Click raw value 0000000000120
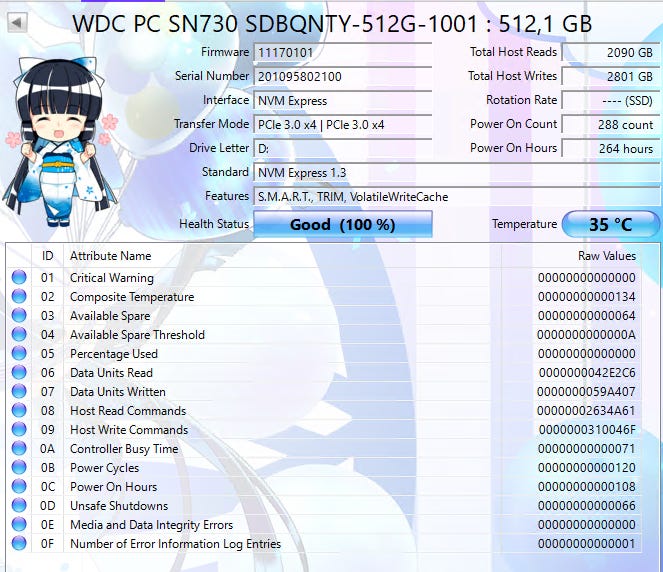This screenshot has width=663, height=572. click(x=586, y=468)
